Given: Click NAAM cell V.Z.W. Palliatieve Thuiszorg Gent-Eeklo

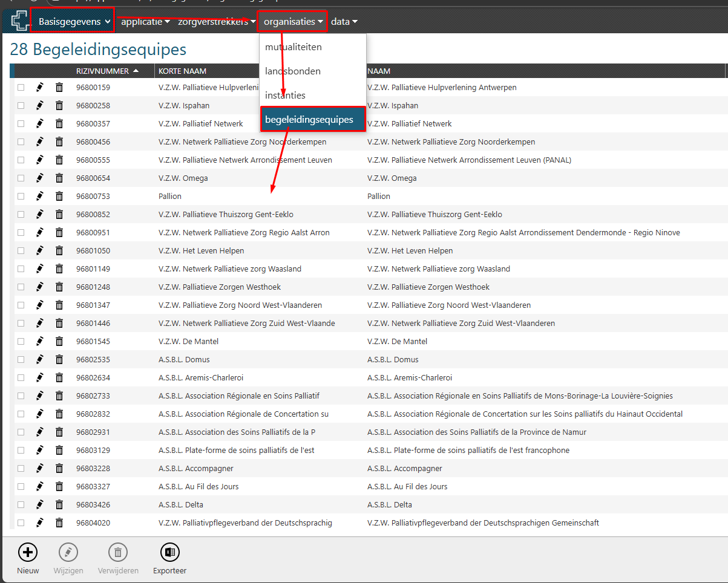Looking at the screenshot, I should pos(435,215).
